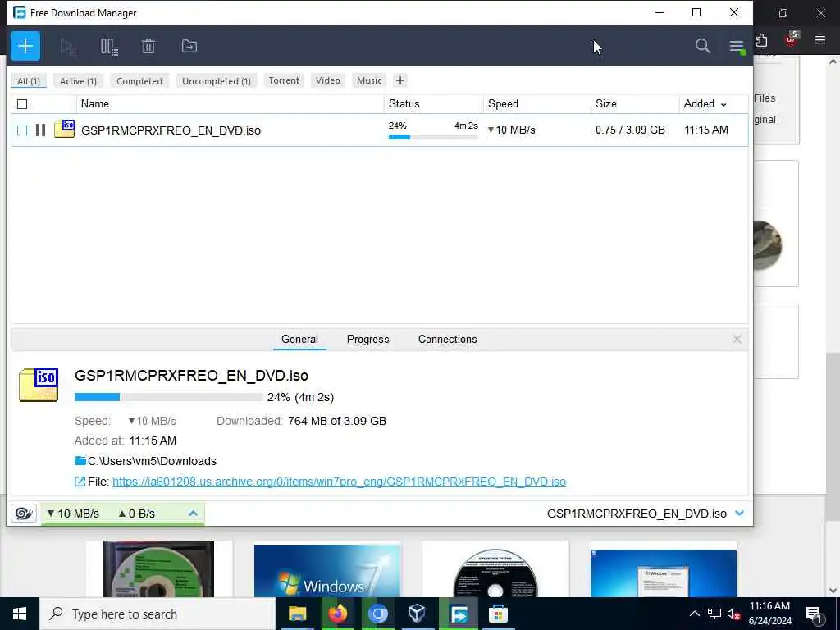The image size is (840, 630).
Task: Open Chromium browser from taskbar
Action: (377, 614)
